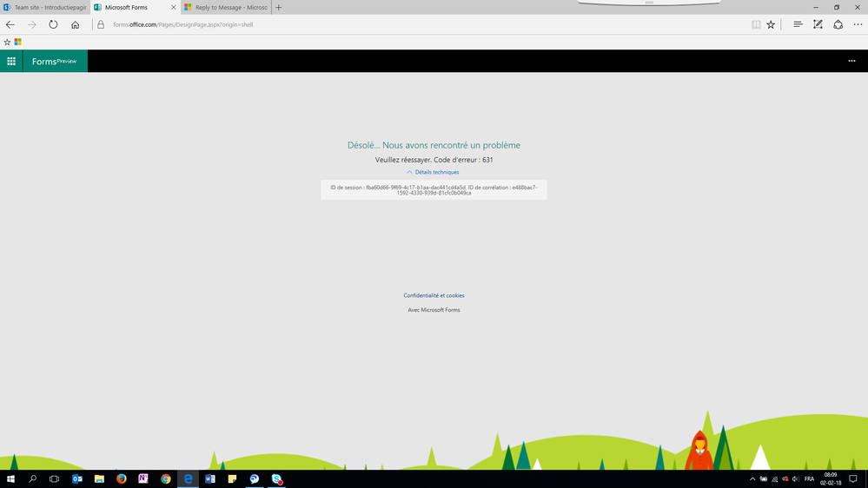Show hidden system tray icons
This screenshot has height=488, width=868.
[752, 479]
